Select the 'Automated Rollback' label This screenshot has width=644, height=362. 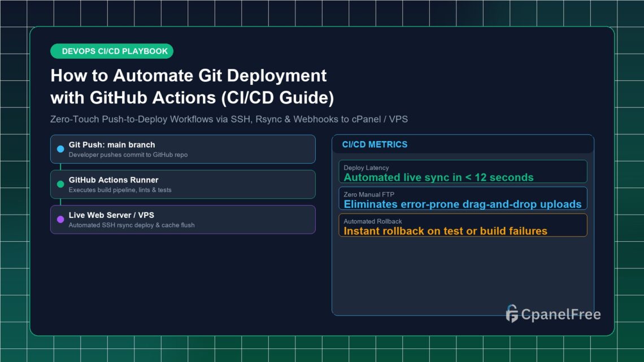pos(372,221)
